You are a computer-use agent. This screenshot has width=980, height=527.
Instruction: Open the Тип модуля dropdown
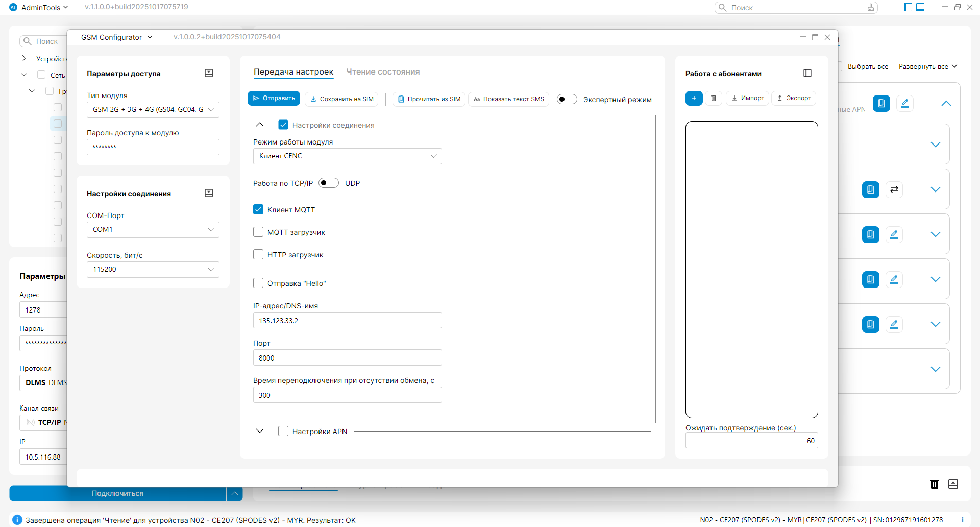(153, 110)
